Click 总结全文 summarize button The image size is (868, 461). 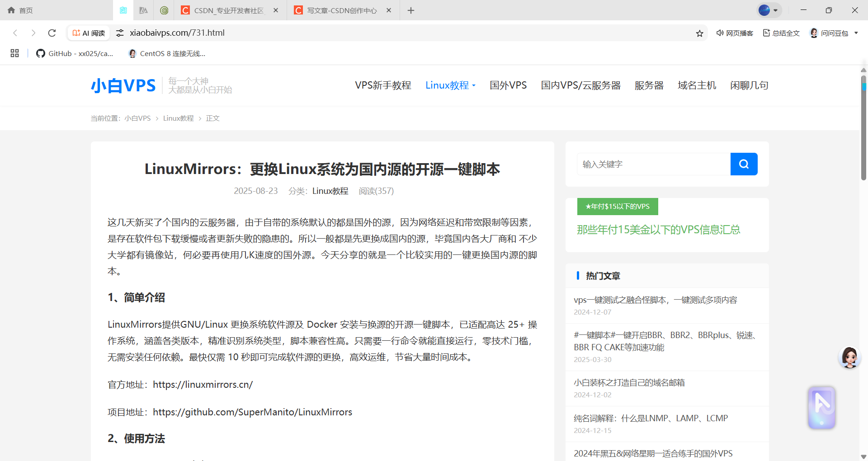[781, 33]
